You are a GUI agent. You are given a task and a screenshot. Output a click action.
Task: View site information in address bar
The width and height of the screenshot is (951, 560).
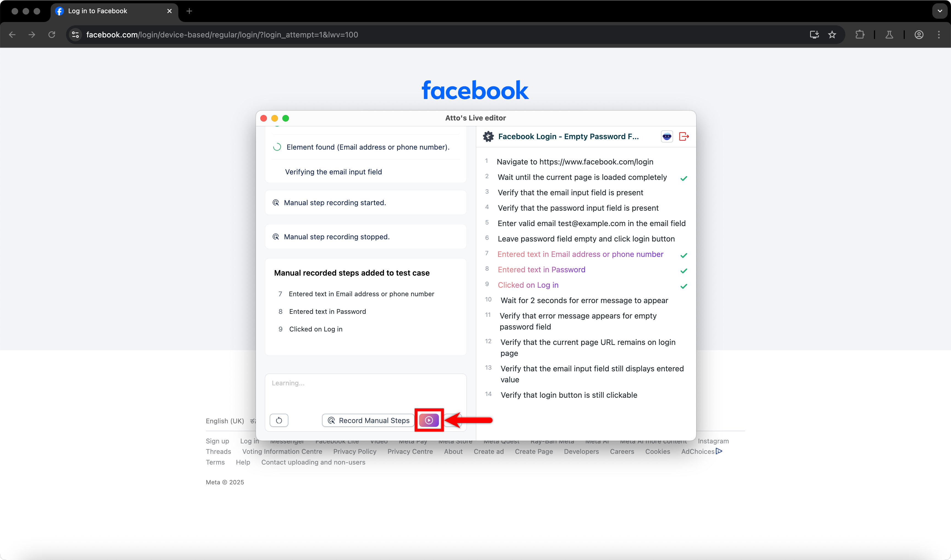[x=75, y=35]
